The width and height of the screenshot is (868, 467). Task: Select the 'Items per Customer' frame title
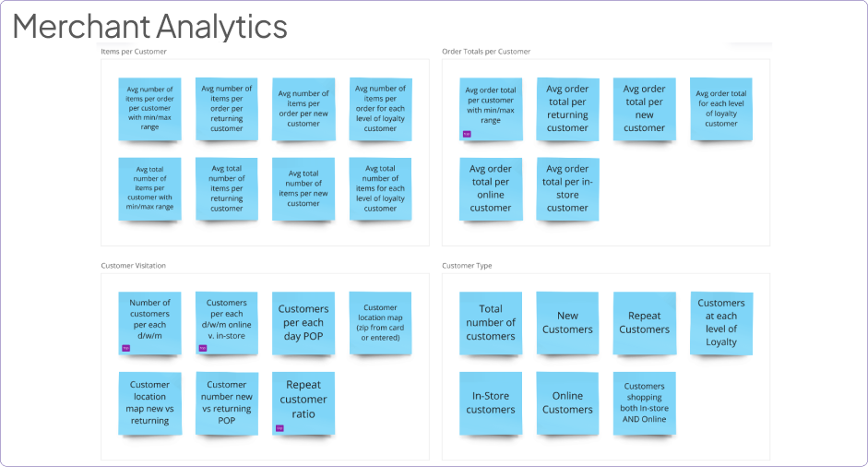point(134,52)
